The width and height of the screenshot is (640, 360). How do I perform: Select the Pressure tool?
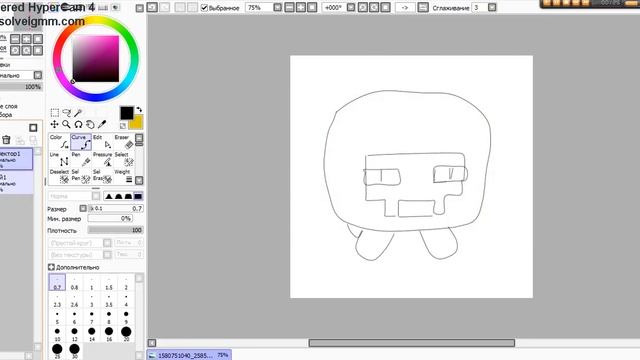click(x=102, y=159)
